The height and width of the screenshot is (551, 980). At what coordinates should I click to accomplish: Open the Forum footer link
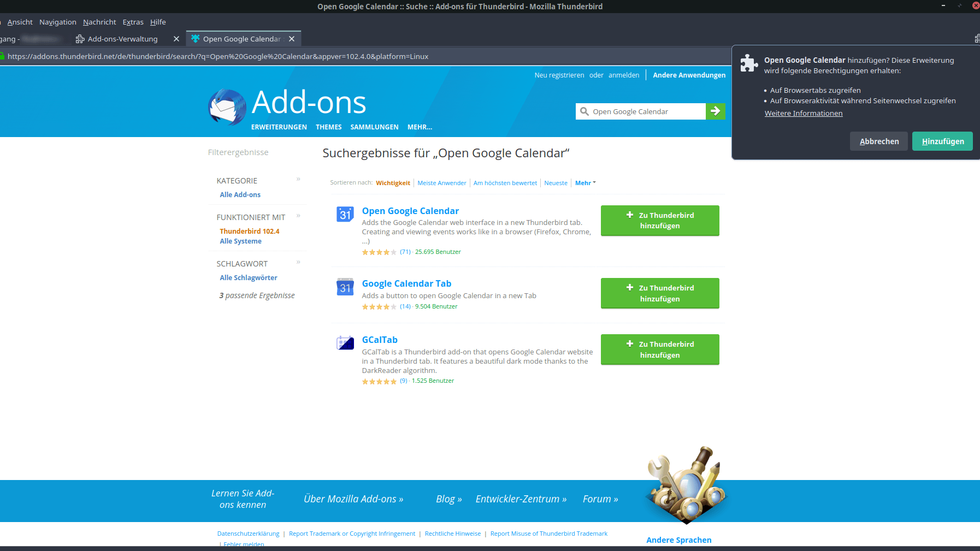click(600, 499)
